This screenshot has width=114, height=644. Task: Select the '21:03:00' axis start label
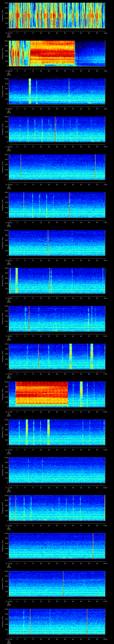(9, 109)
